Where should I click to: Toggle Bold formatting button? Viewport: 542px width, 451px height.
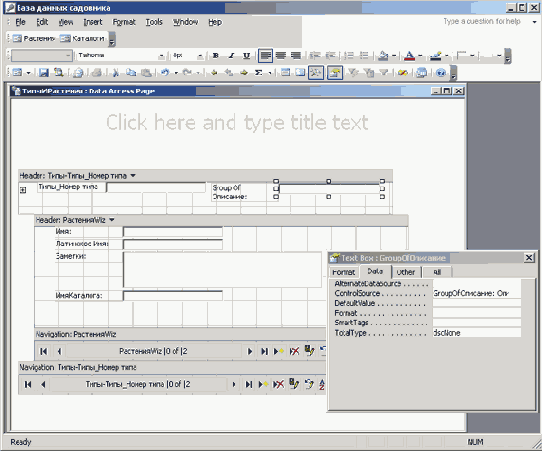click(x=216, y=55)
